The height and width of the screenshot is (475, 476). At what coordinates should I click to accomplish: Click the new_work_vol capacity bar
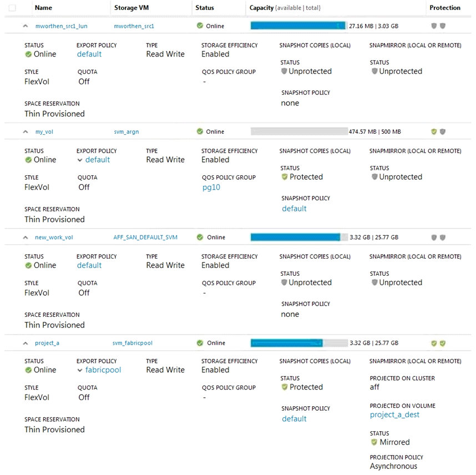coord(299,237)
